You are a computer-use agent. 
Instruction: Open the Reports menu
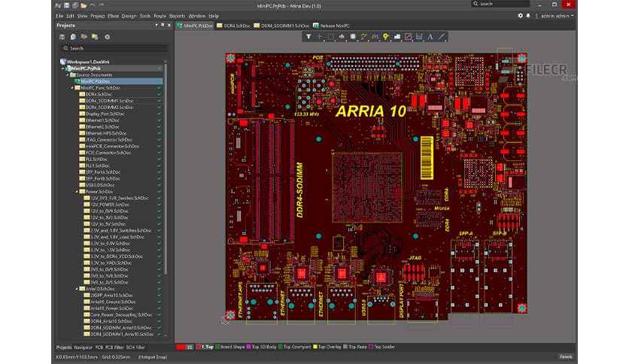click(177, 16)
